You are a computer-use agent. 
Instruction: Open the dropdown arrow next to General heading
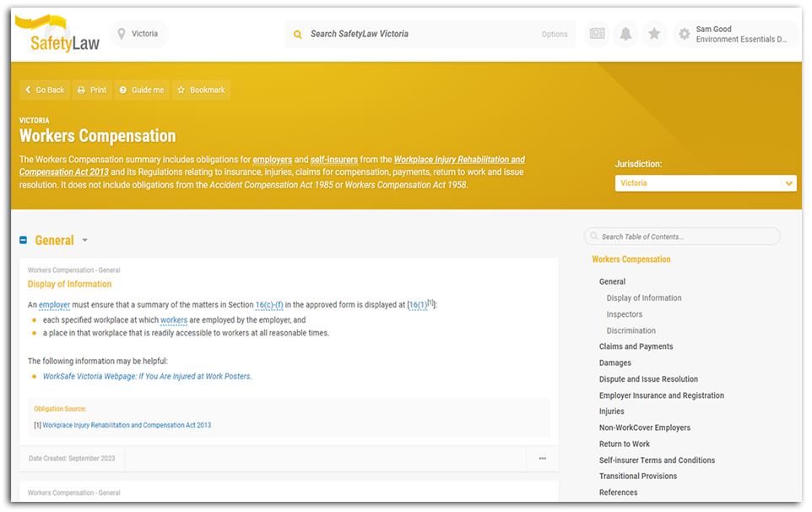pyautogui.click(x=85, y=241)
